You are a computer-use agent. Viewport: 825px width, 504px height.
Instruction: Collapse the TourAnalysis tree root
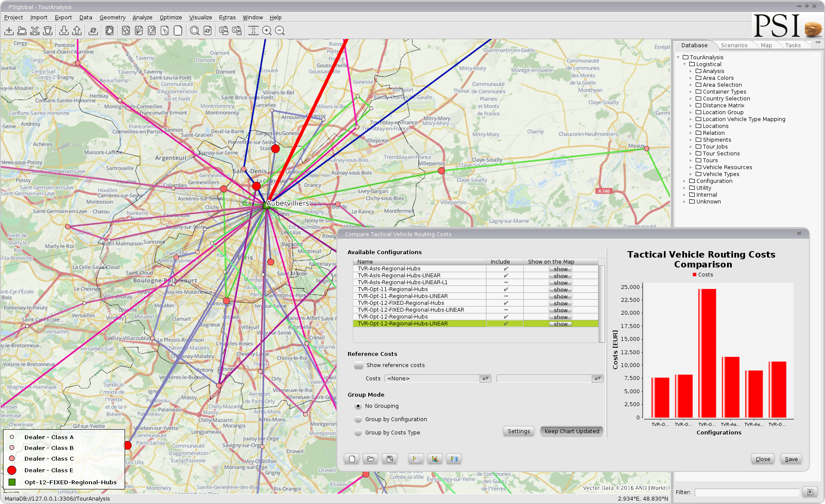click(x=678, y=58)
